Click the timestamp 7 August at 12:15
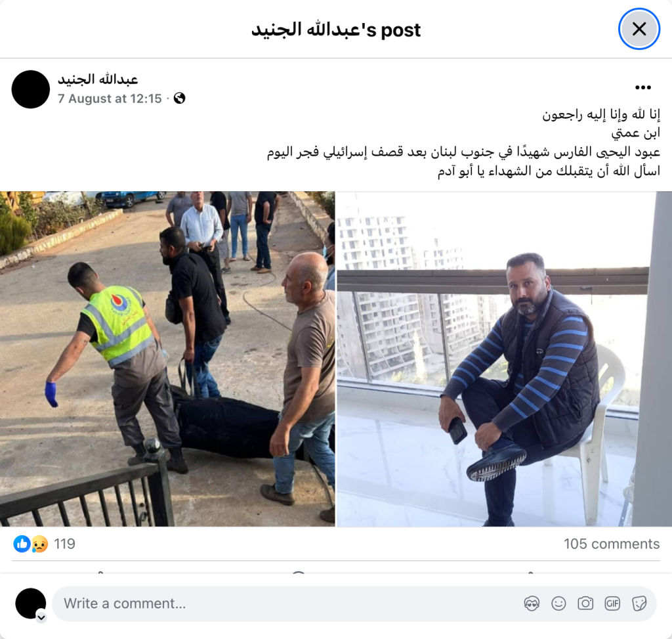 point(110,99)
